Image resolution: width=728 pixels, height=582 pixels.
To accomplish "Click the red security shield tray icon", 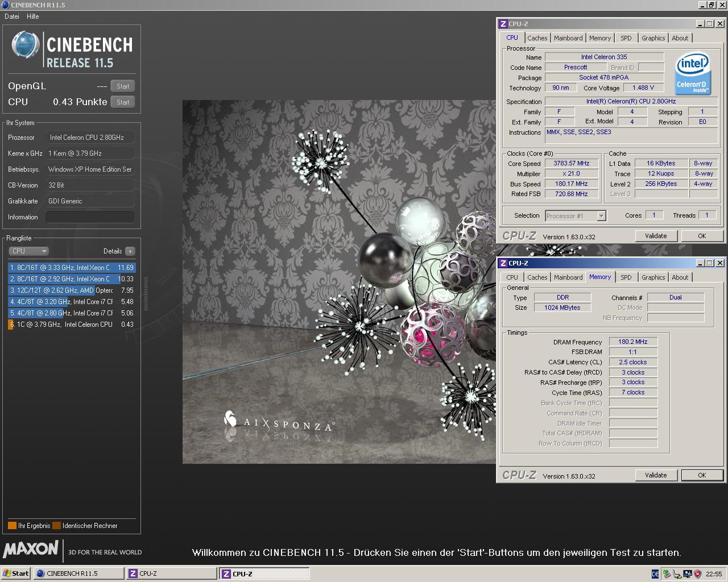I will pyautogui.click(x=697, y=574).
